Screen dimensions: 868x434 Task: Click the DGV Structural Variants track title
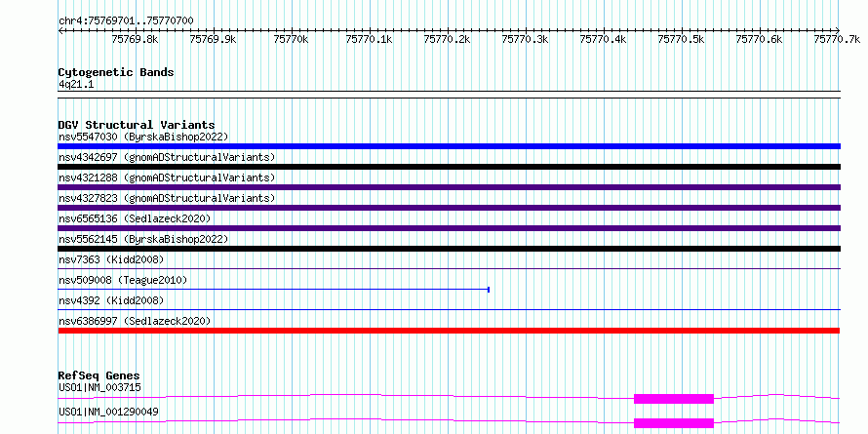137,125
